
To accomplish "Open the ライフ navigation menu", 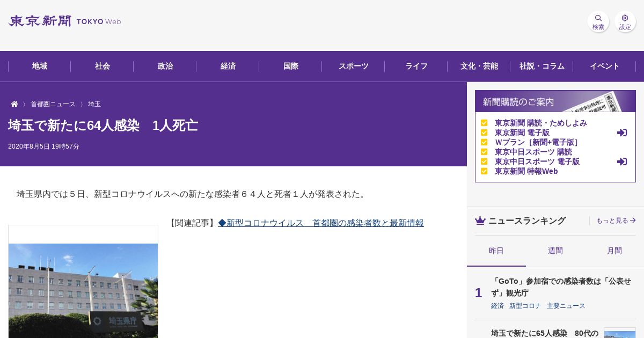I will click(416, 66).
